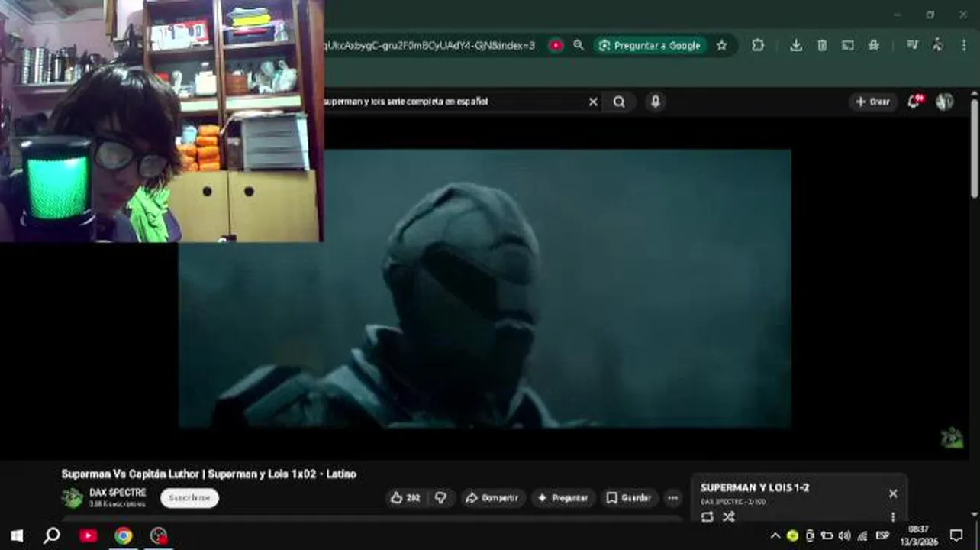The image size is (980, 550).
Task: Click the Preguntar button below video
Action: [563, 498]
